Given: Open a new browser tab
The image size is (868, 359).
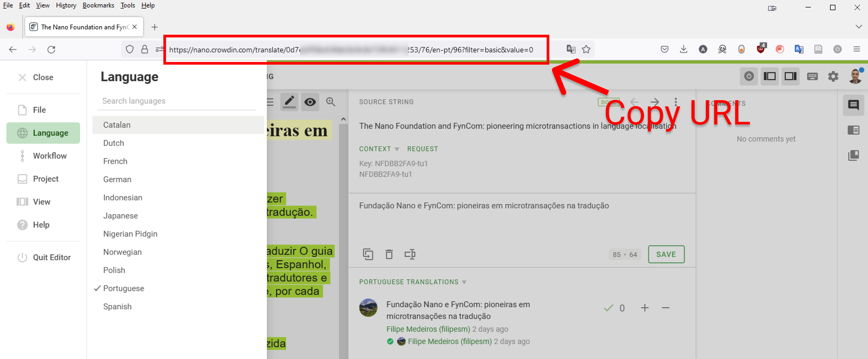Looking at the screenshot, I should point(154,27).
